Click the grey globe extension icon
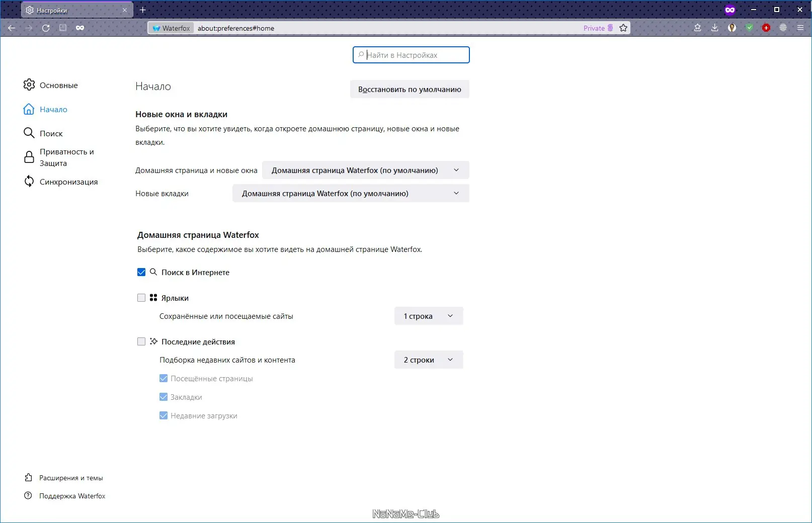 click(783, 28)
